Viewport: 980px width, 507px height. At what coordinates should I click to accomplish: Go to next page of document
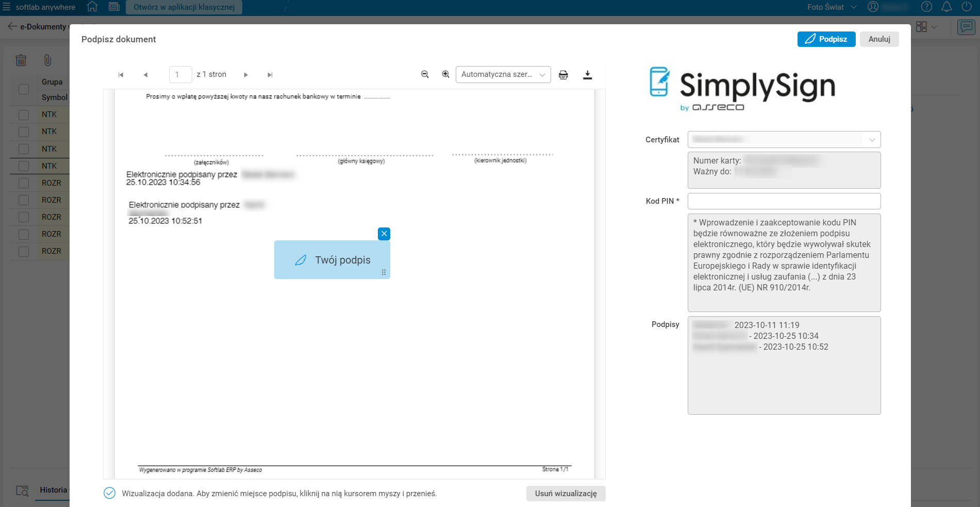click(246, 75)
